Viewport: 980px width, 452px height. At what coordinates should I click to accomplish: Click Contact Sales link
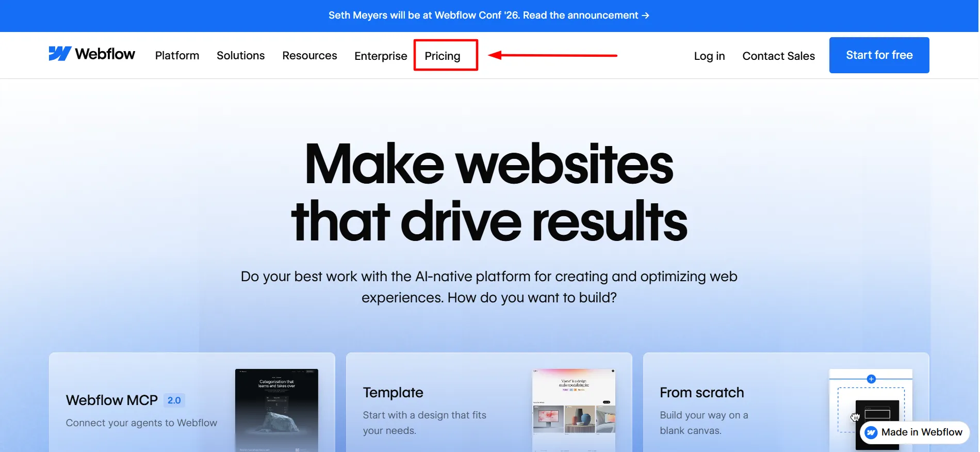[778, 56]
